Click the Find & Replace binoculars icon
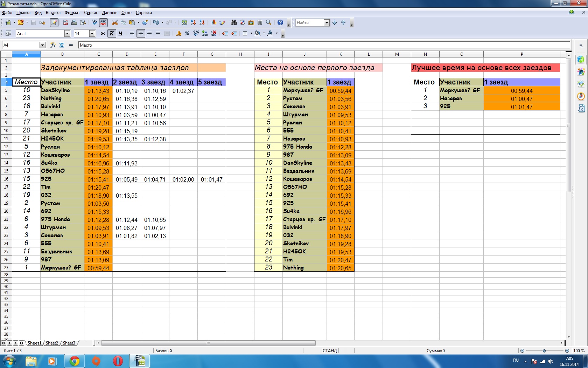The image size is (588, 368). [233, 22]
